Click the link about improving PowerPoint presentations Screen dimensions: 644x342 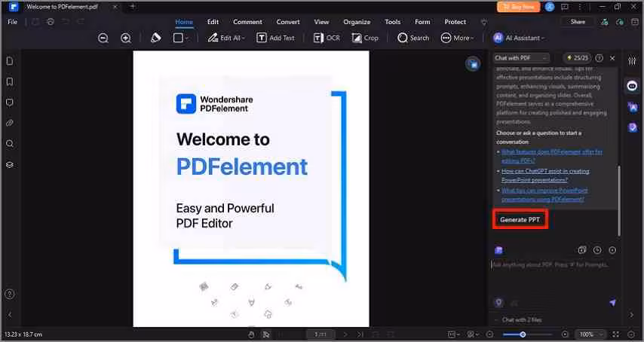point(544,195)
